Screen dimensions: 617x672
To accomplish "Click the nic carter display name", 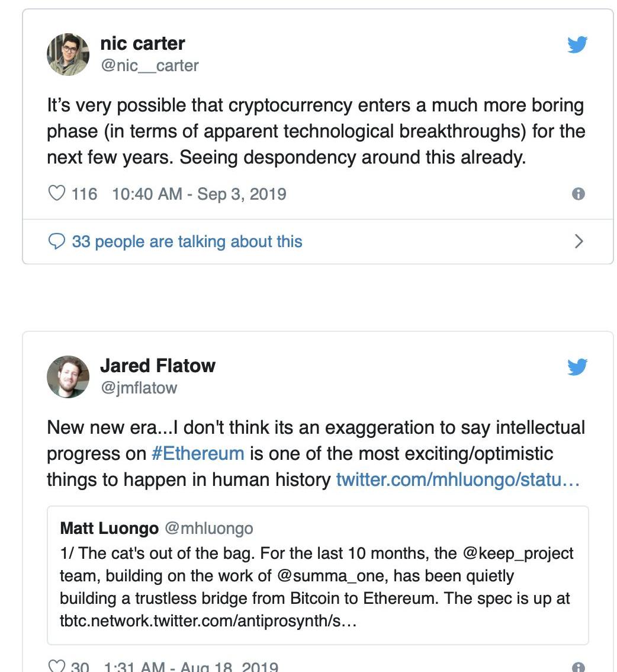I will 143,43.
